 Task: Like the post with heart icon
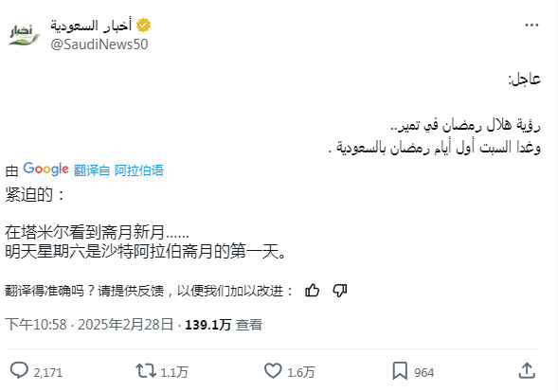point(273,370)
